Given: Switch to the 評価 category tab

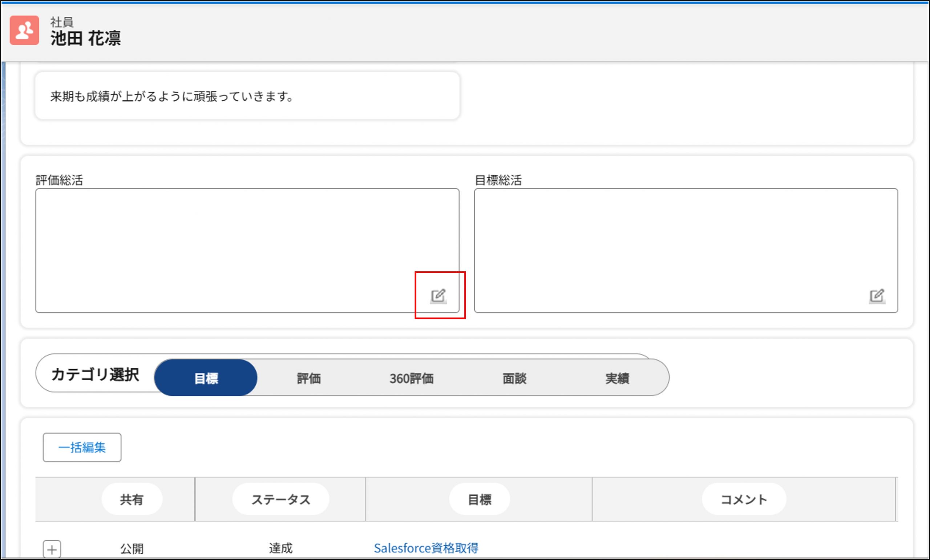Looking at the screenshot, I should 309,378.
